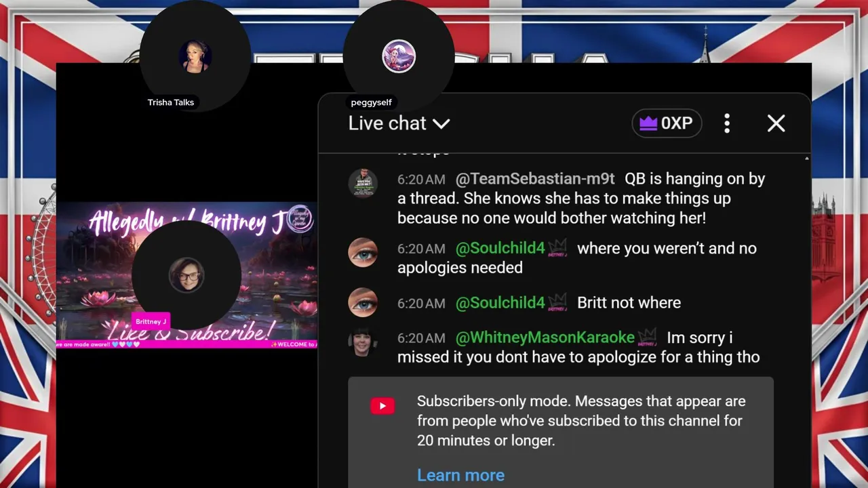
Task: Click the Brittney J pink name label
Action: (x=151, y=321)
